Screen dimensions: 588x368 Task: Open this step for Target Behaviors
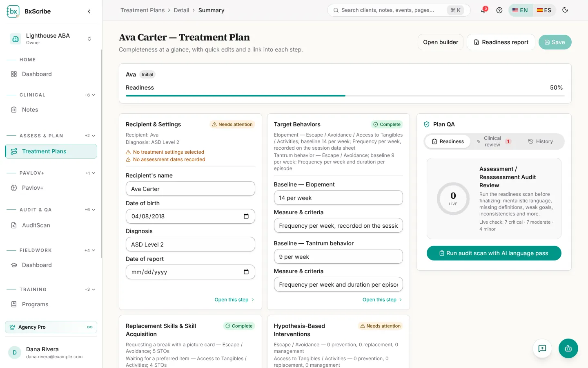[382, 300]
